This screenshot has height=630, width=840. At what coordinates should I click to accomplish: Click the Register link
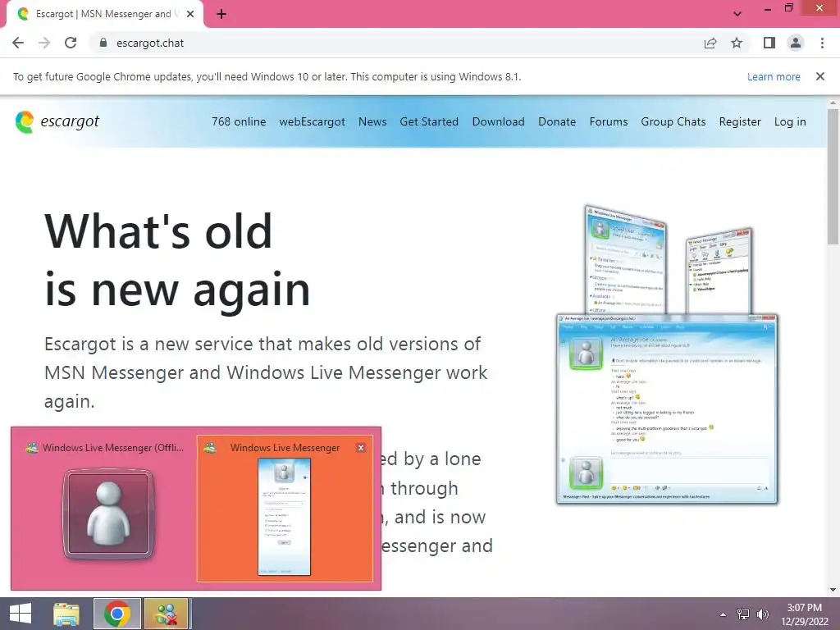[x=740, y=121]
